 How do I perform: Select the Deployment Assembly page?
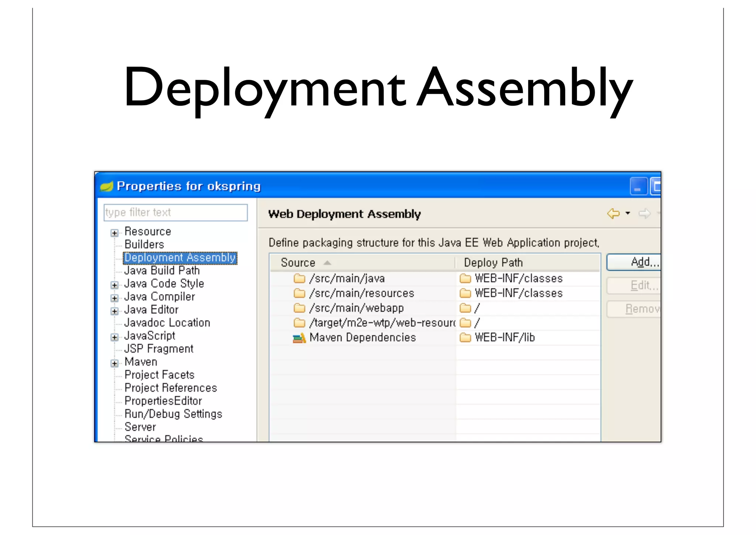tap(180, 258)
